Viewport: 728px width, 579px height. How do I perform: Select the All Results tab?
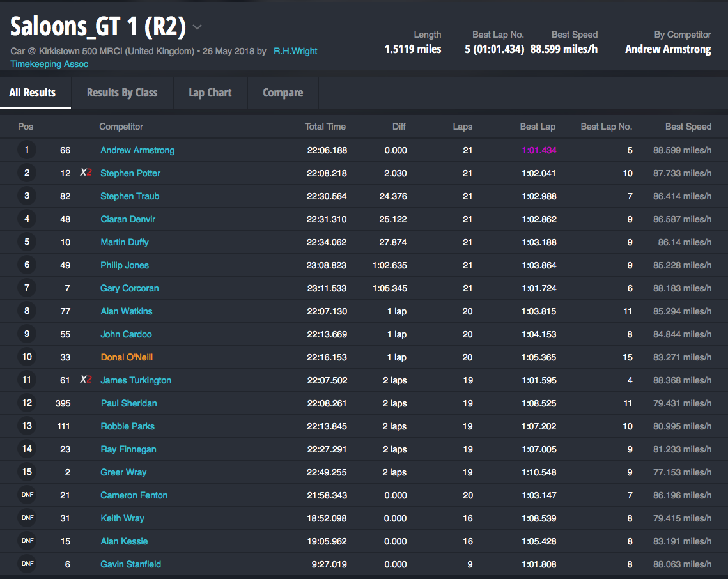(33, 93)
